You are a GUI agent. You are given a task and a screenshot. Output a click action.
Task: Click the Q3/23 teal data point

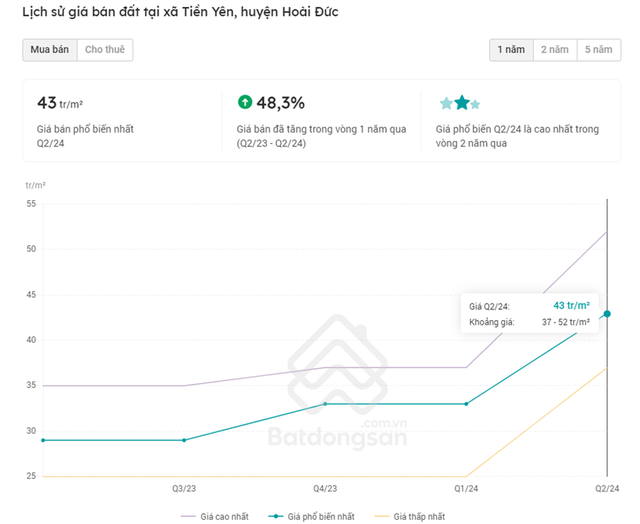183,440
